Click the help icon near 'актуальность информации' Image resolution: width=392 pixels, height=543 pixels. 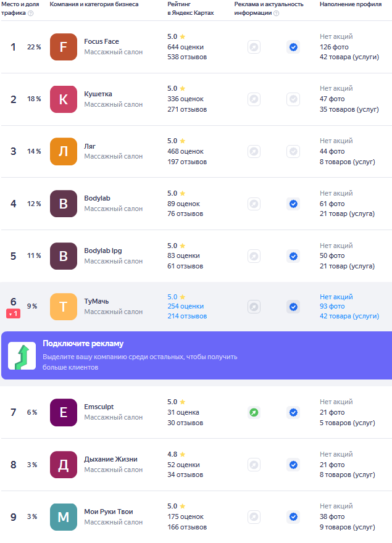(276, 13)
